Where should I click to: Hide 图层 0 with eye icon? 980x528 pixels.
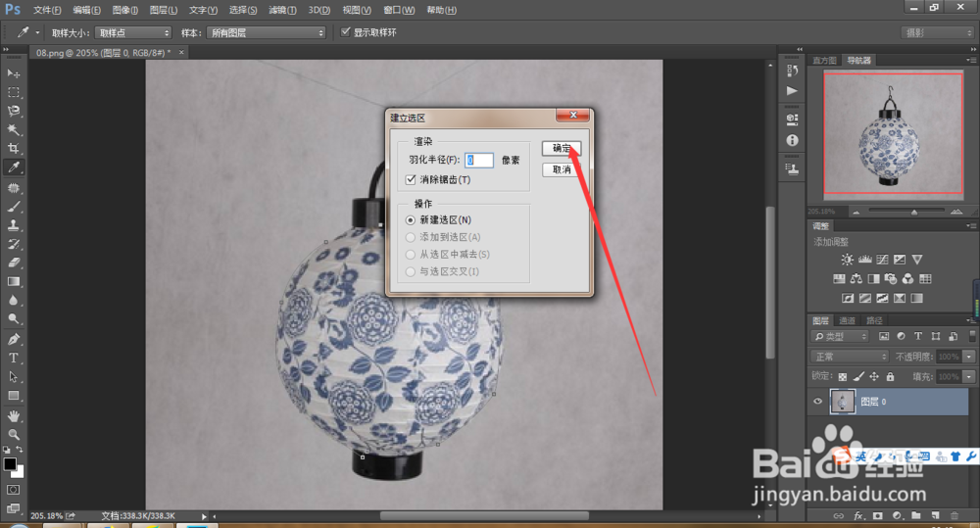[x=817, y=402]
